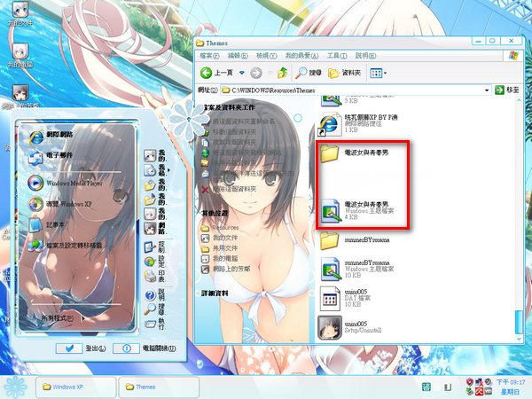Open 記事本 Notepad in Start menu

(x=46, y=224)
